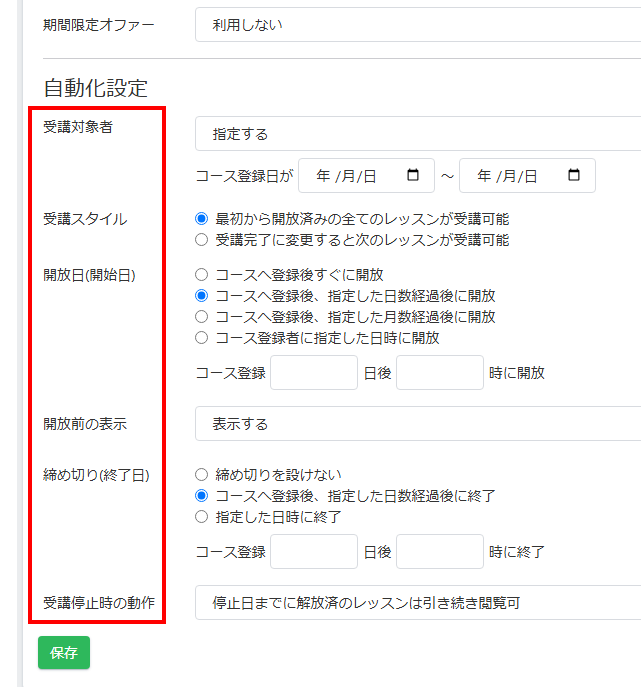
Task: Open calendar picker on end registration date
Action: (x=573, y=176)
